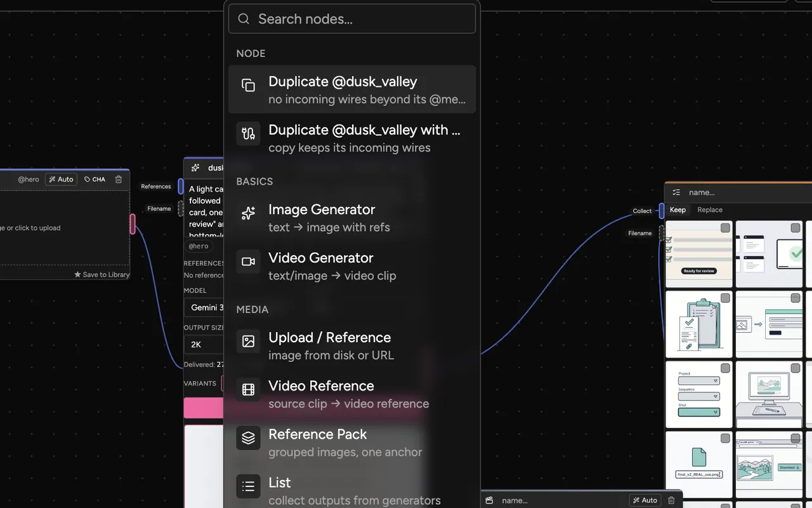Click the checklist icon in list node header
The height and width of the screenshot is (508, 812).
676,192
